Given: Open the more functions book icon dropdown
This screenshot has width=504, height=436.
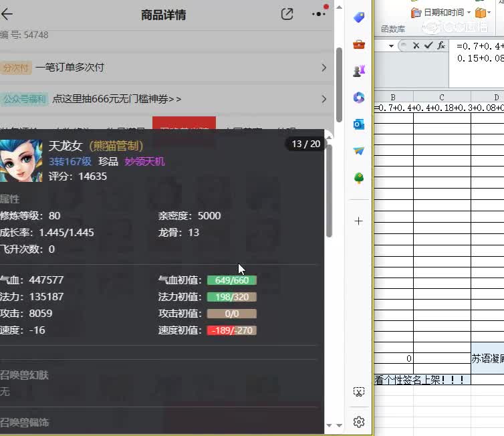Looking at the screenshot, I should (483, 13).
